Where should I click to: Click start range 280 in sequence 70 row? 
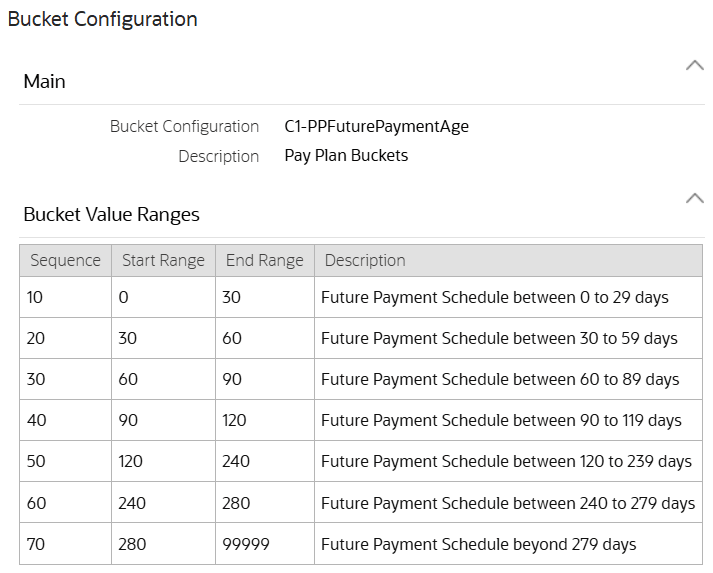[x=163, y=544]
